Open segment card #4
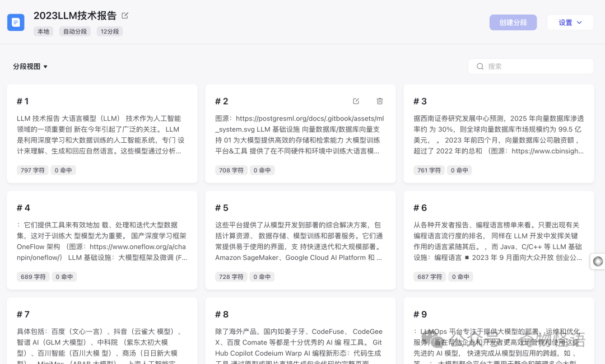Viewport: 605px width, 364px height. click(102, 240)
